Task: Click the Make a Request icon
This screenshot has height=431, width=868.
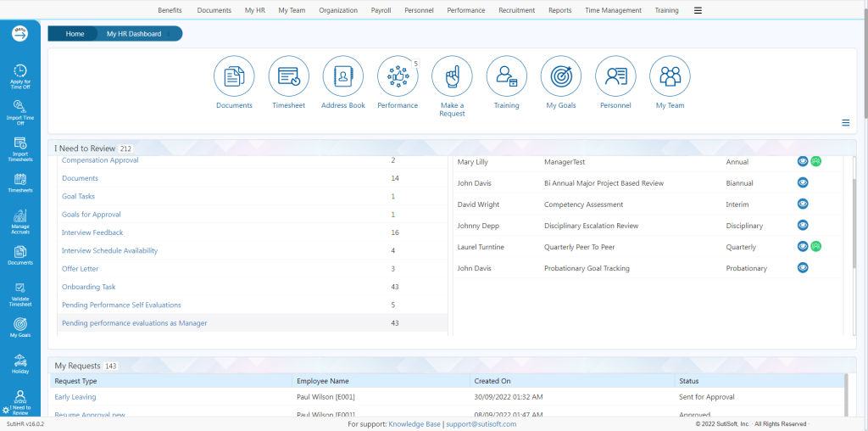Action: [x=452, y=77]
